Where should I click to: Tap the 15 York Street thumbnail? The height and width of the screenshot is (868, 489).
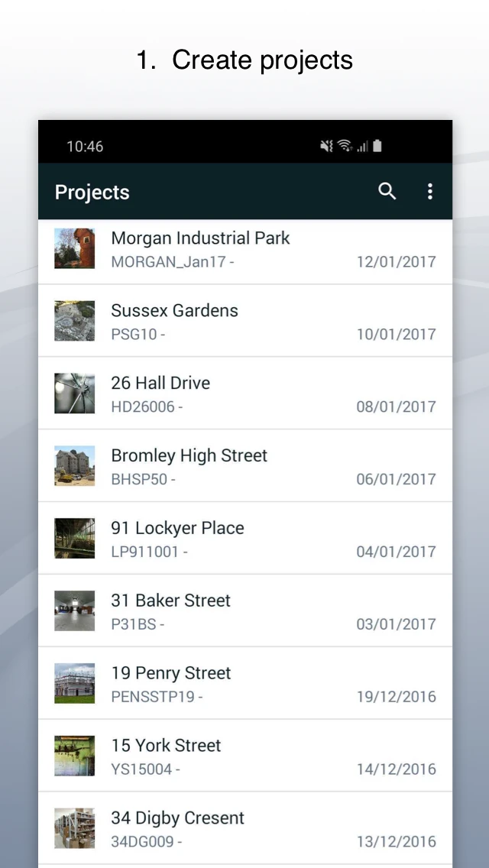[x=75, y=756]
